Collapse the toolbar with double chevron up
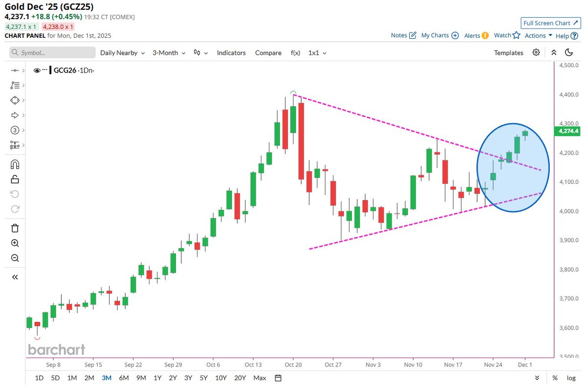 pos(554,52)
